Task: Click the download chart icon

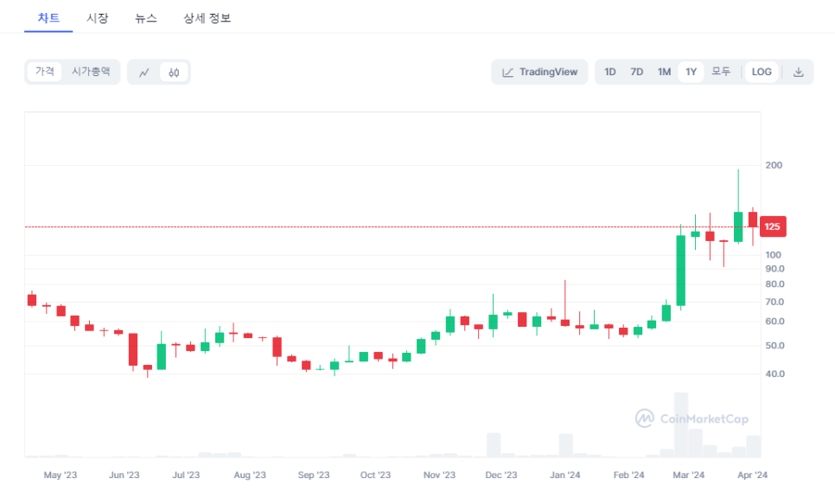Action: 798,72
